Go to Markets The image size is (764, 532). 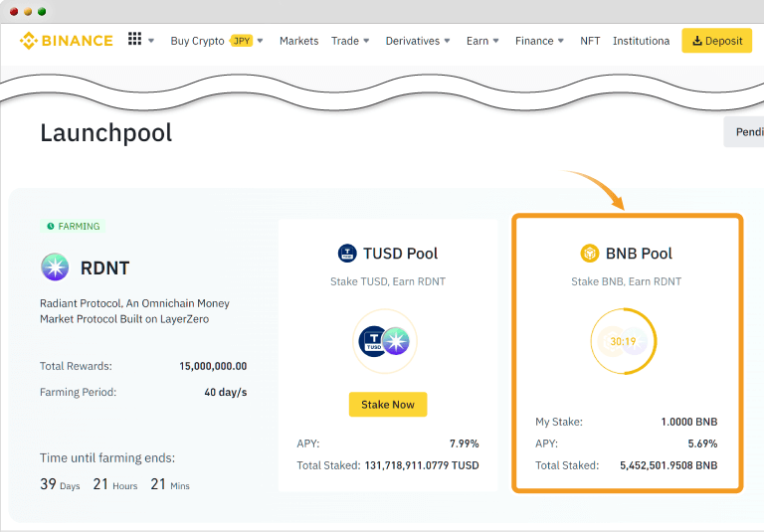click(x=298, y=41)
